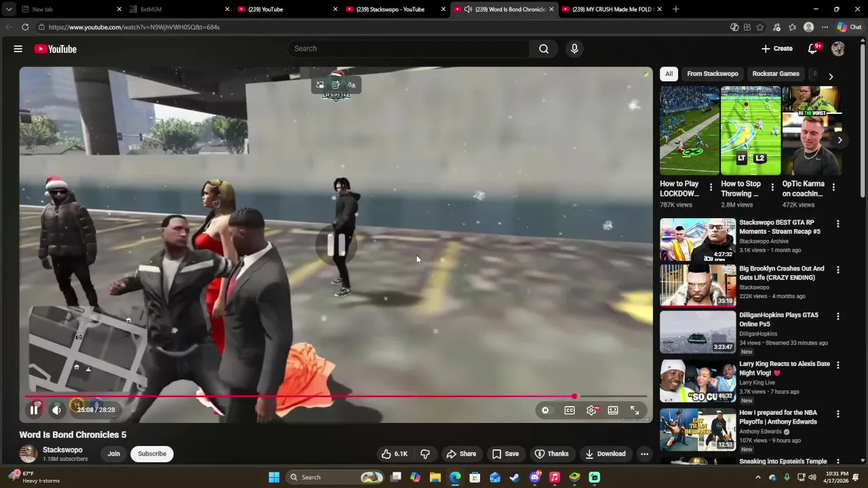
Task: Open the Create button
Action: (x=777, y=49)
